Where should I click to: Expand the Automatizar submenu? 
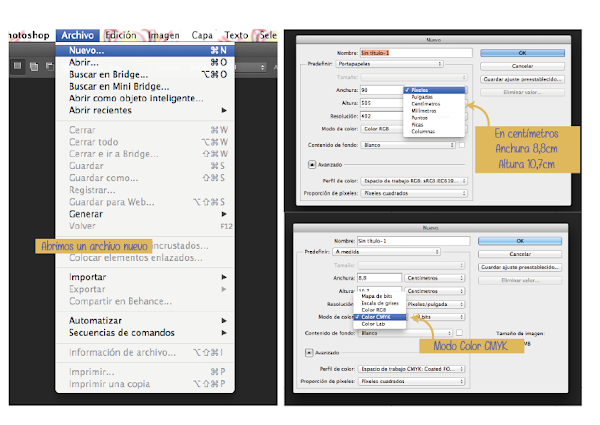click(x=145, y=321)
